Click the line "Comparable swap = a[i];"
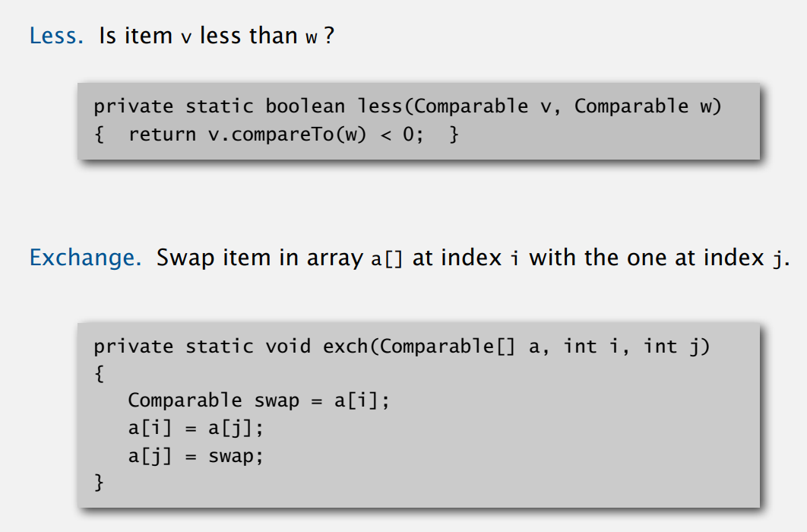807x532 pixels. [x=258, y=401]
